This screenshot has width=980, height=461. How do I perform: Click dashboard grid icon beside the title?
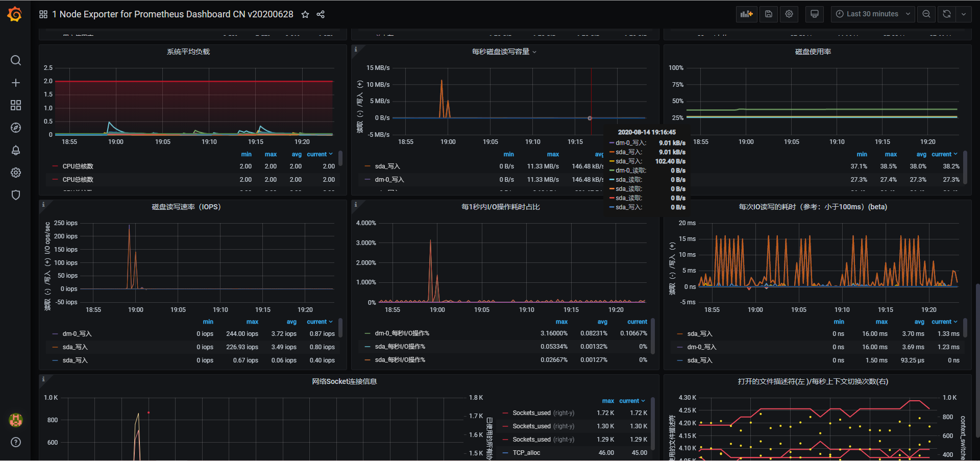[x=43, y=14]
